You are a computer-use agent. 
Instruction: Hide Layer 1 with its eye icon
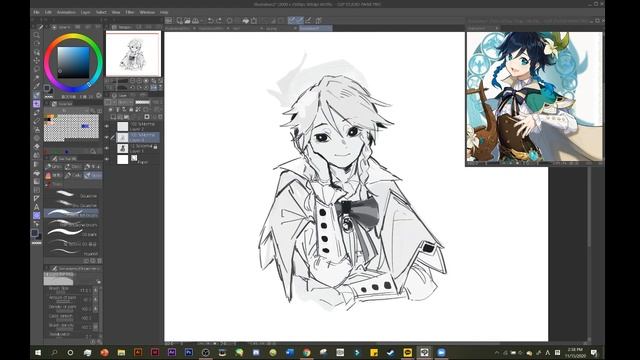pyautogui.click(x=107, y=149)
